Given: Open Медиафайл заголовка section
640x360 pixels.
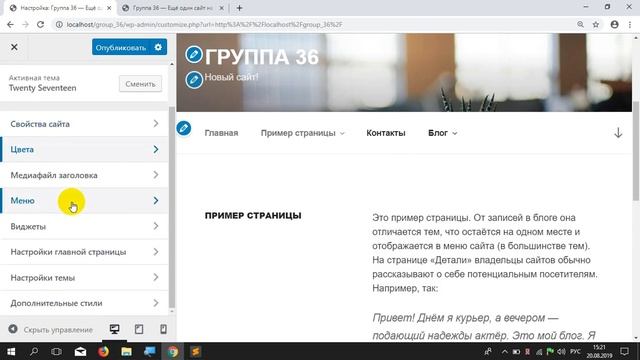Looking at the screenshot, I should (84, 175).
